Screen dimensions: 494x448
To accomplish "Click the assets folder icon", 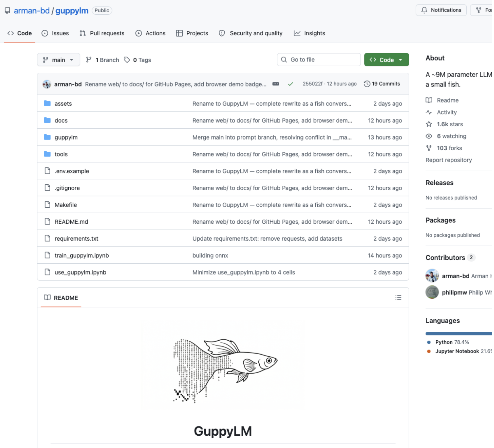I will 47,103.
